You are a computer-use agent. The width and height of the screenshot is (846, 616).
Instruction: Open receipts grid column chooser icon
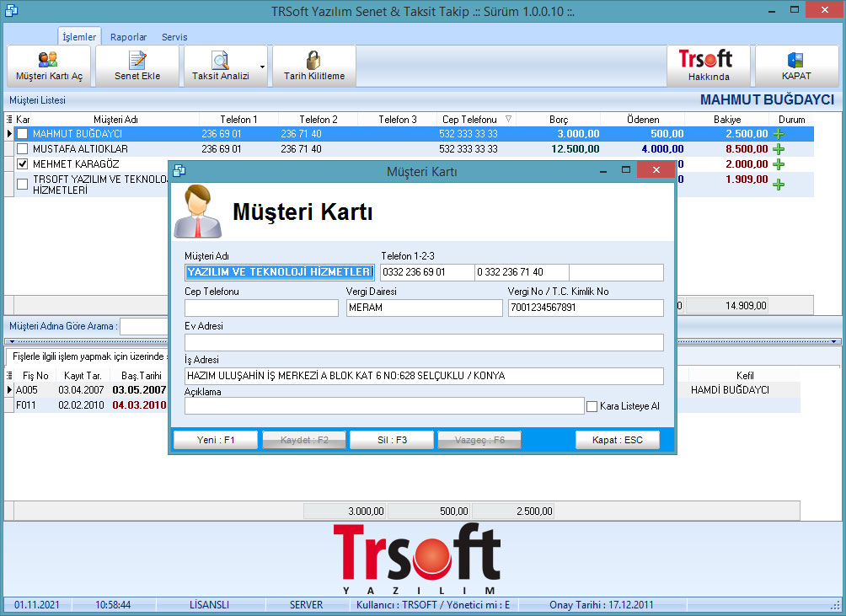click(8, 375)
